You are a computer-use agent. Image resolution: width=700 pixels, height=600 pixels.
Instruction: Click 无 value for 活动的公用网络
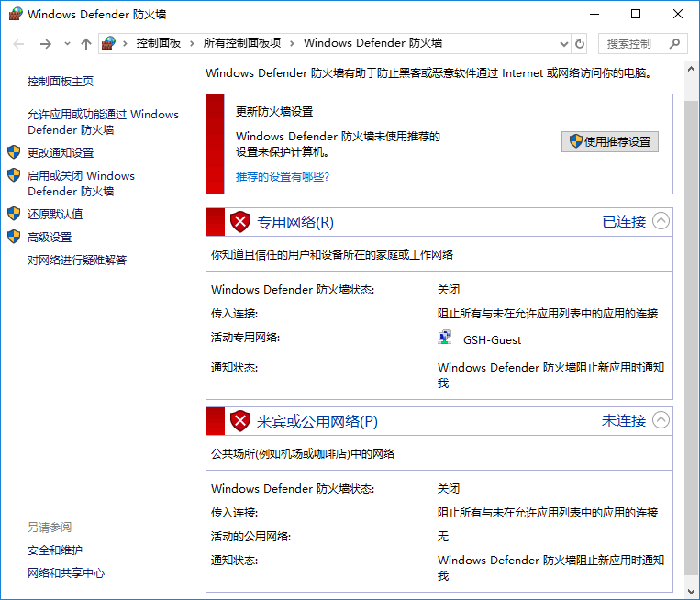point(443,536)
